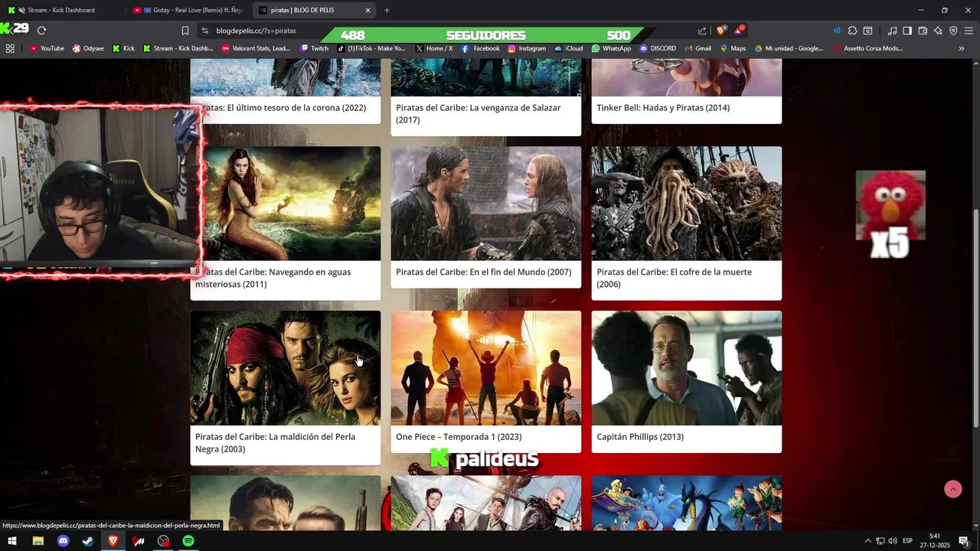Viewport: 980px width, 551px height.
Task: Open Windows Start menu
Action: pos(12,541)
